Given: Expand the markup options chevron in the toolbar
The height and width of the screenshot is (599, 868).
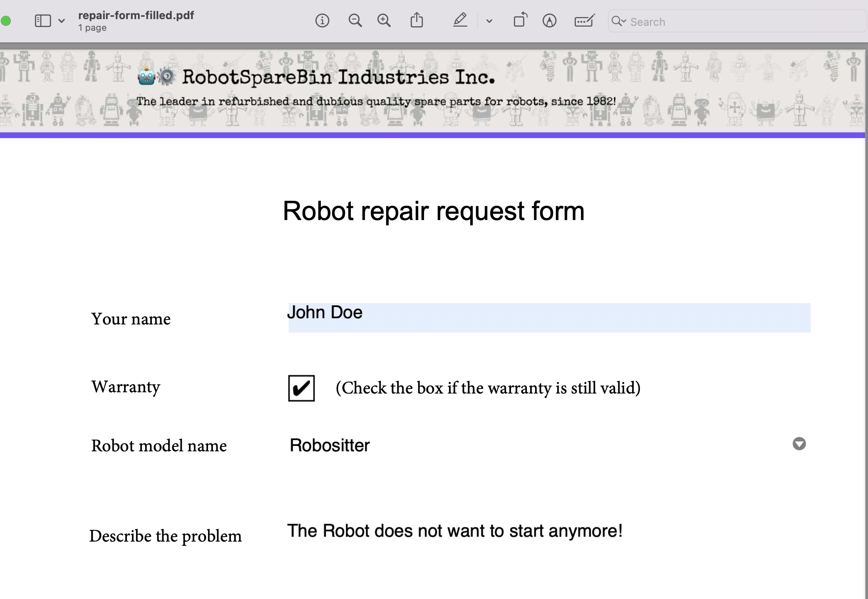Looking at the screenshot, I should (x=489, y=20).
